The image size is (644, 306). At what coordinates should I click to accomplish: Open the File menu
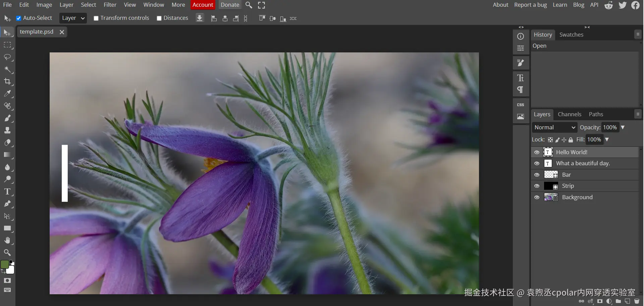(x=7, y=5)
